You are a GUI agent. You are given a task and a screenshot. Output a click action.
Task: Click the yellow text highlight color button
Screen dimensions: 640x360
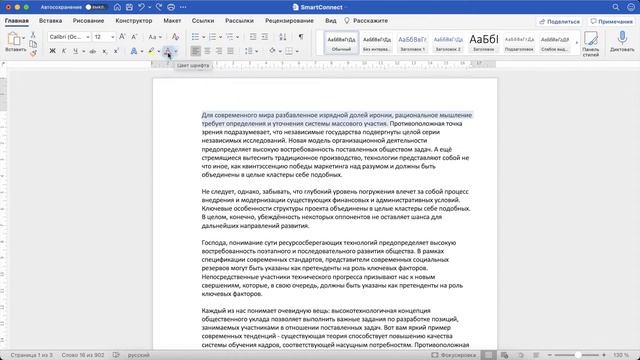(x=151, y=51)
